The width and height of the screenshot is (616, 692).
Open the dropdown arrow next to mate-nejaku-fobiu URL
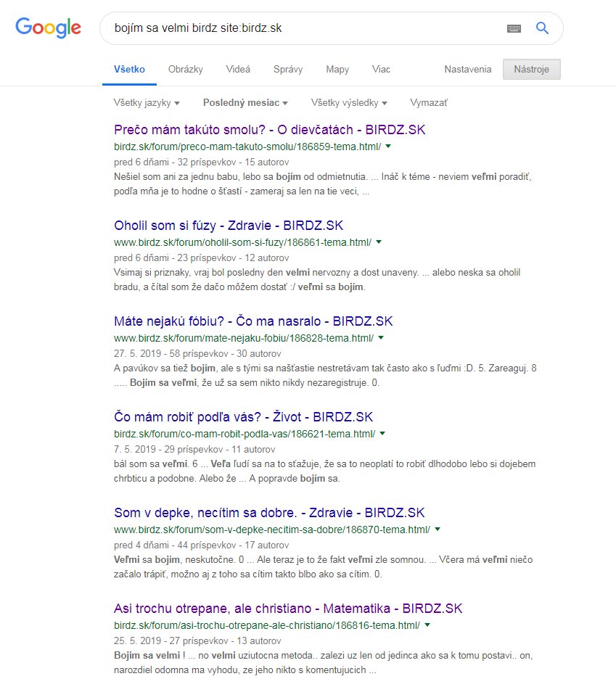[381, 337]
